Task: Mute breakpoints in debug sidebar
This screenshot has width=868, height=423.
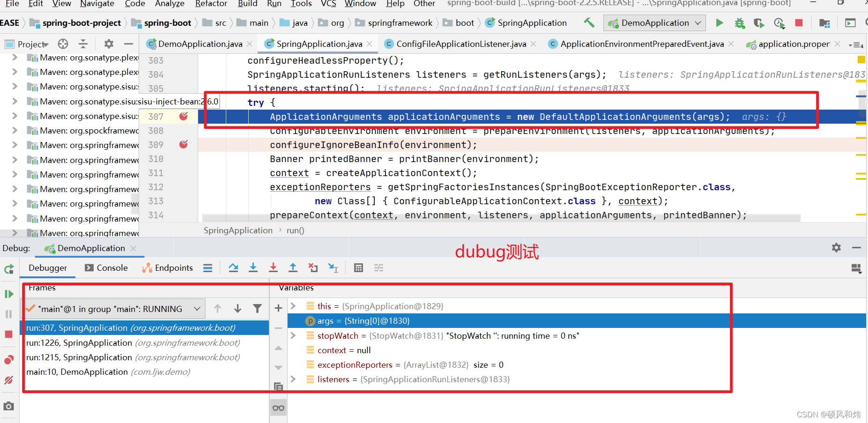Action: 9,380
